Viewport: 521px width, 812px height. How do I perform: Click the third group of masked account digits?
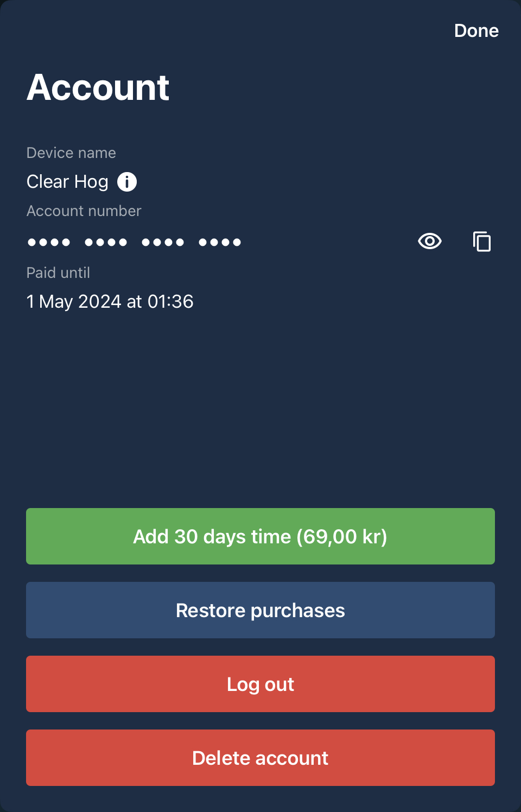(163, 242)
